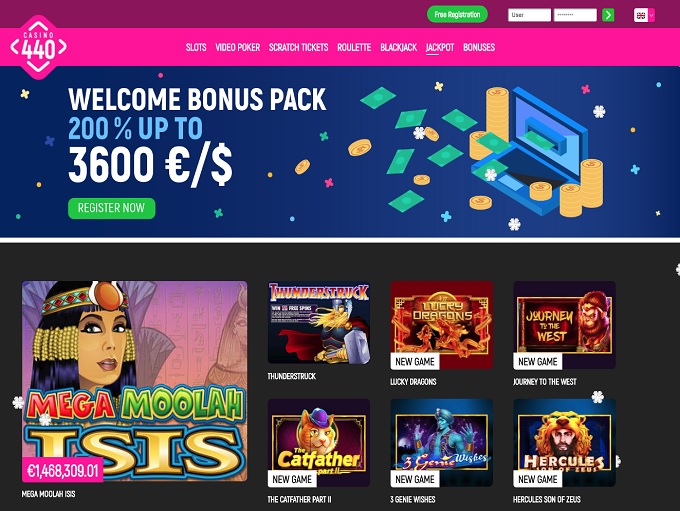Click the Free Registration button
The height and width of the screenshot is (511, 680).
click(x=457, y=14)
